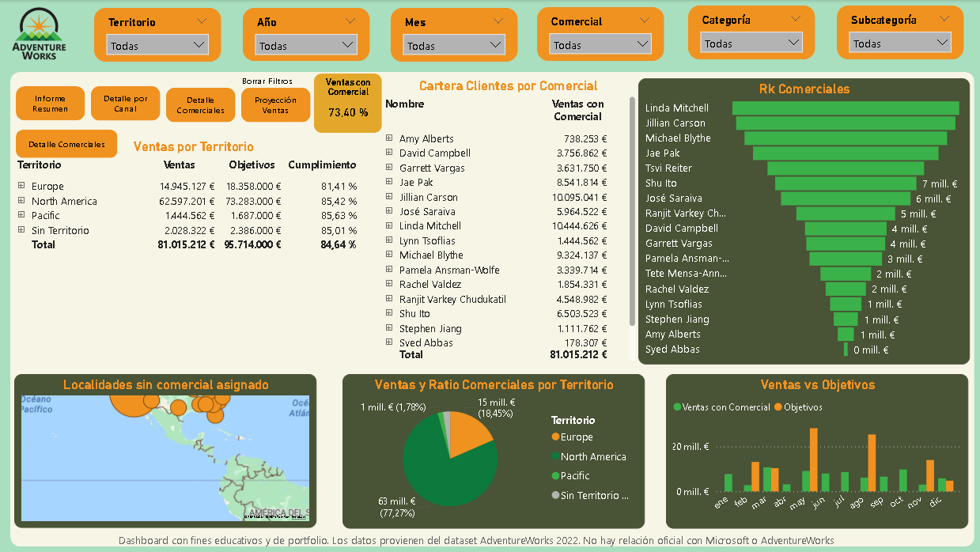980x552 pixels.
Task: Click chevron icon above Categoría slicer
Action: coord(794,18)
